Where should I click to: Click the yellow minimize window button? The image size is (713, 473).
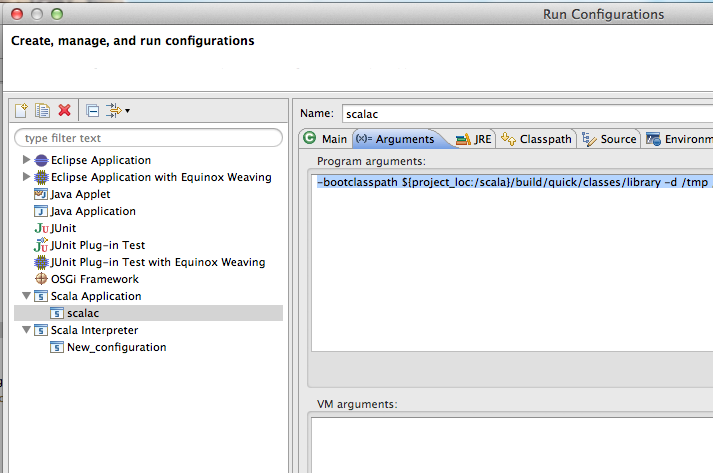pos(37,14)
